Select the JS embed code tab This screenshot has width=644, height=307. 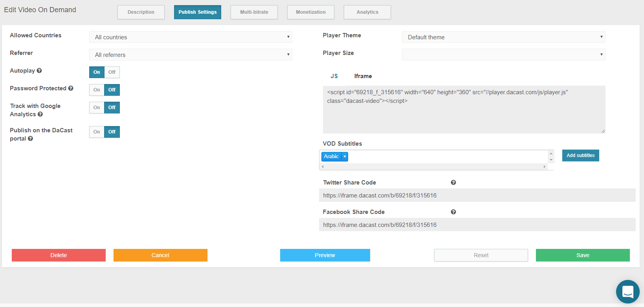tap(334, 76)
